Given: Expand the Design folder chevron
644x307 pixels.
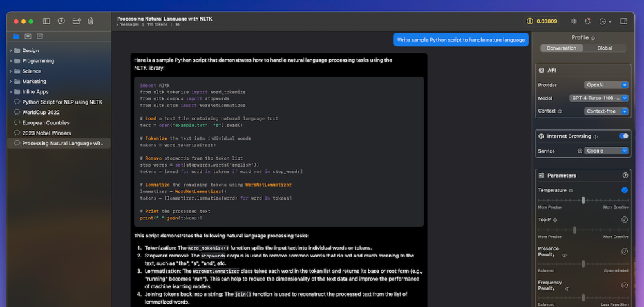Looking at the screenshot, I should tap(10, 50).
